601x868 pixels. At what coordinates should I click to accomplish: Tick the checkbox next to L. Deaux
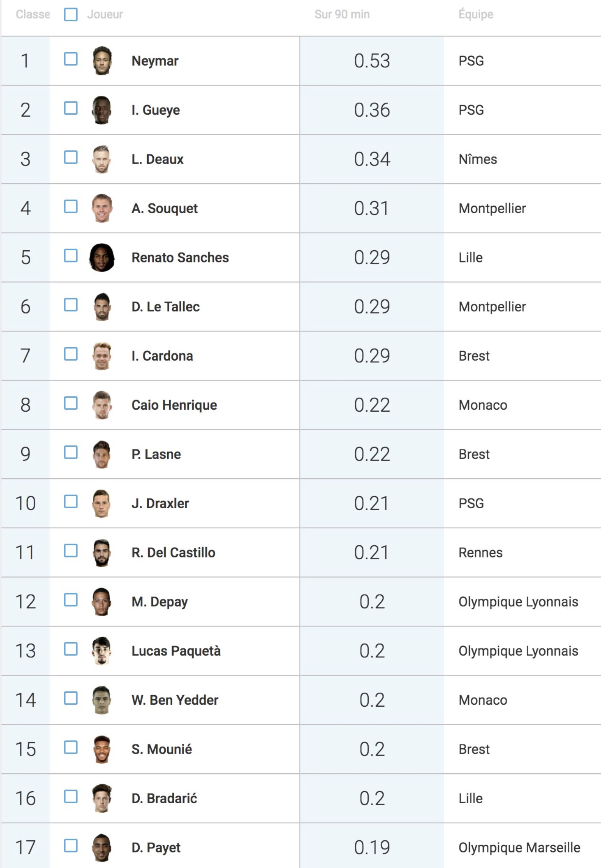point(71,157)
